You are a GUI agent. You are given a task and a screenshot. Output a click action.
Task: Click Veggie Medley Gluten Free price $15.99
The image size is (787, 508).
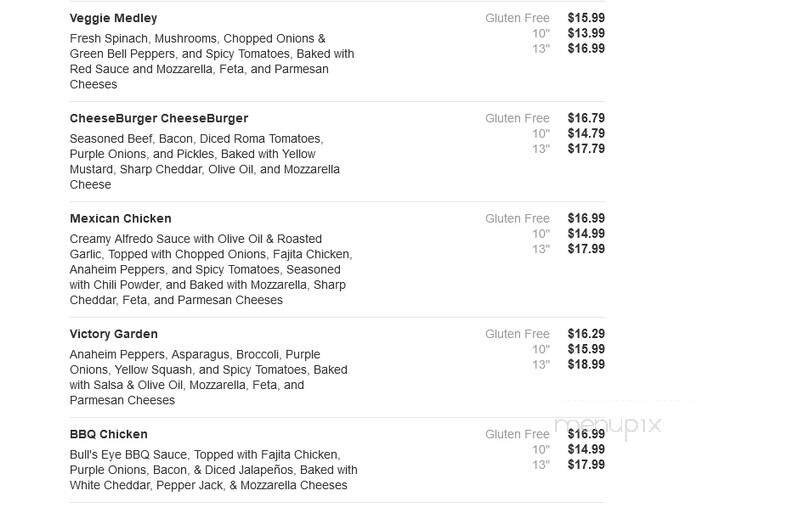point(585,18)
